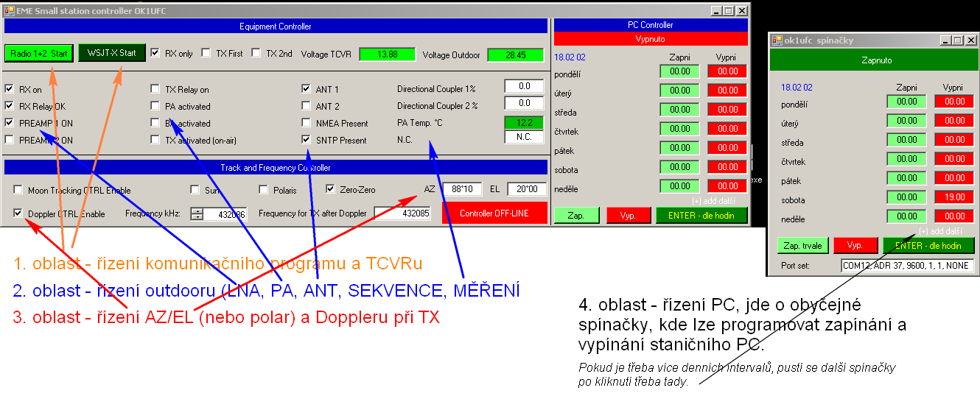Click the EL value input field
Screen dimensions: 980x396
tap(527, 189)
